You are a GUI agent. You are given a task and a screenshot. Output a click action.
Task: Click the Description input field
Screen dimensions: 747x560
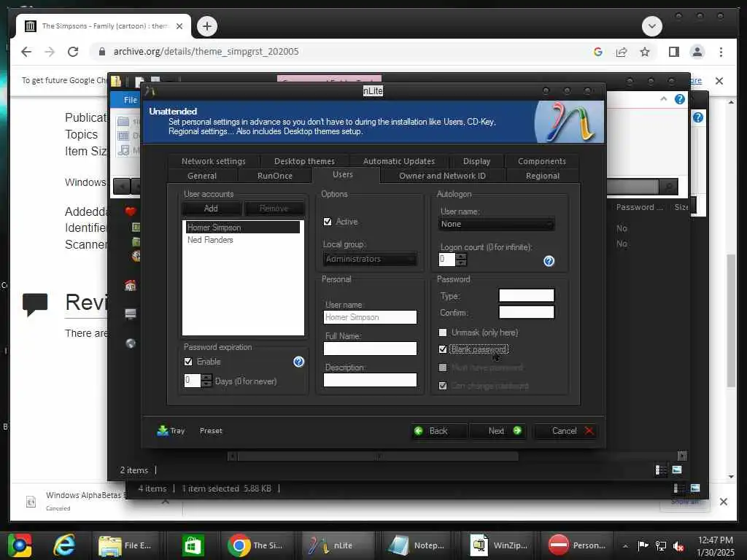click(370, 379)
